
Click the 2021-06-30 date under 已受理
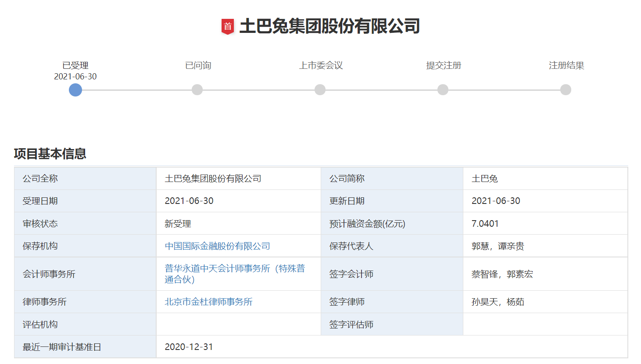pos(75,76)
